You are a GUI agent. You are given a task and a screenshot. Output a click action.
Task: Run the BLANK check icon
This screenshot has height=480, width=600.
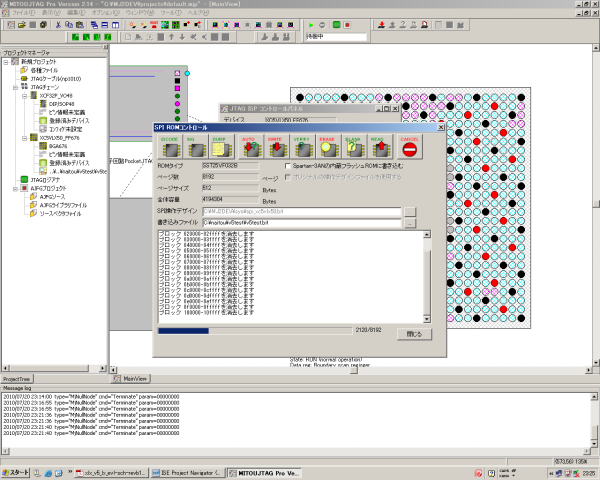pyautogui.click(x=354, y=148)
